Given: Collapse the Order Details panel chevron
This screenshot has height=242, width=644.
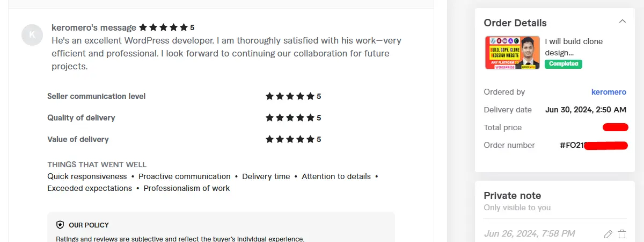Looking at the screenshot, I should pos(622,22).
